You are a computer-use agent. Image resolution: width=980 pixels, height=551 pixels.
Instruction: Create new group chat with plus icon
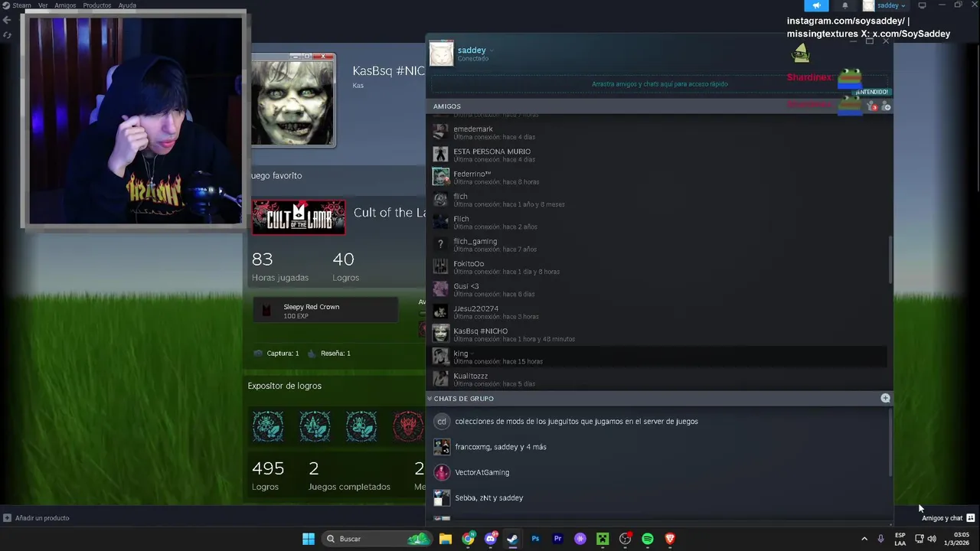click(x=885, y=398)
